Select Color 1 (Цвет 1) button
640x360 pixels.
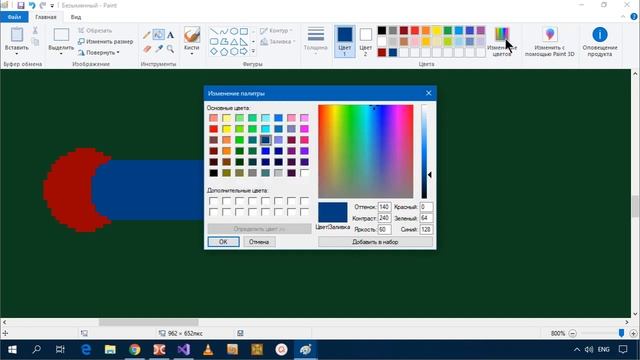pyautogui.click(x=344, y=41)
